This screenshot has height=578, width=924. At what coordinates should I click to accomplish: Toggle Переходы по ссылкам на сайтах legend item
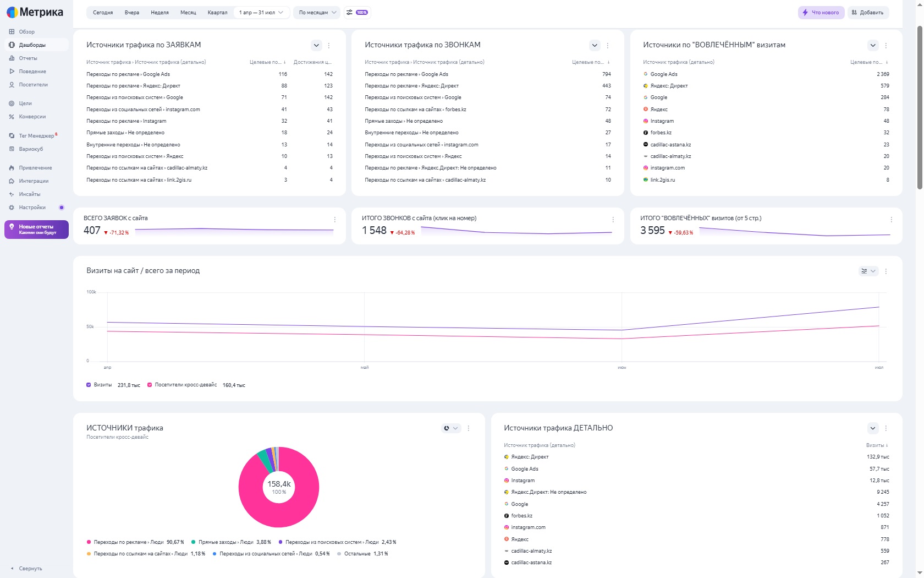tap(146, 554)
